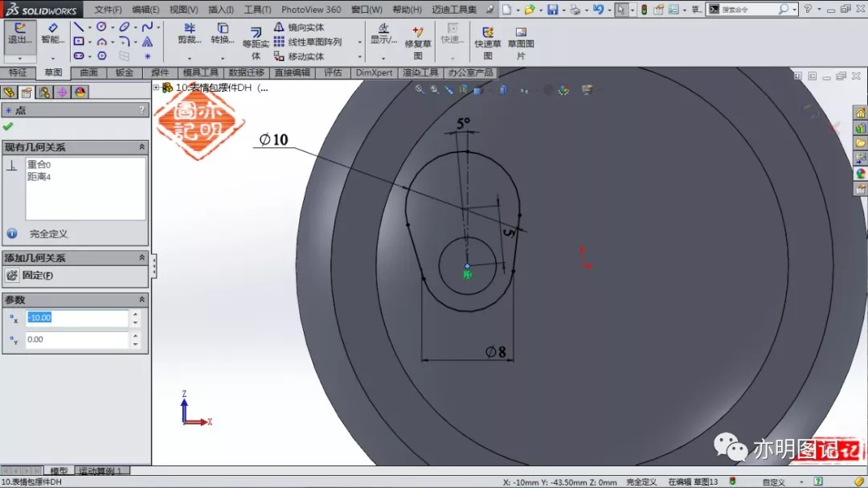
Task: Select the Smart Dimension (智能) tool
Action: click(52, 27)
